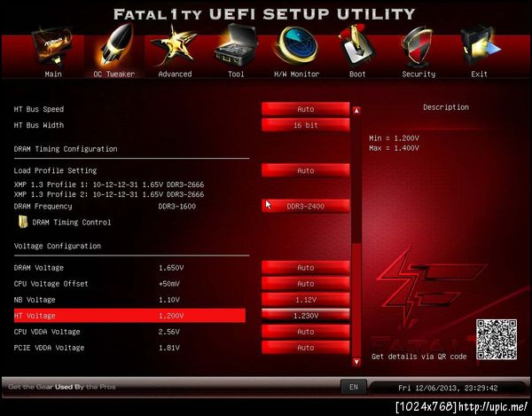Click the DRAM Timing Configuration heading
This screenshot has height=416, width=532.
coord(66,149)
